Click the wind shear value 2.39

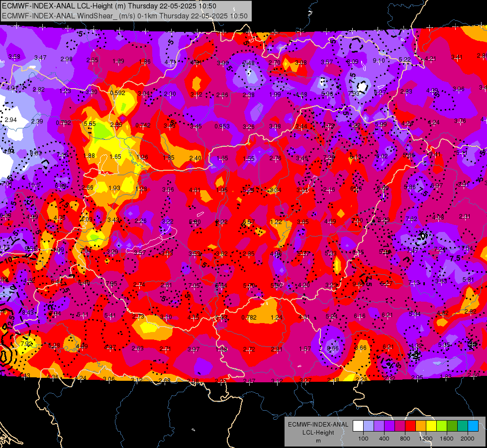coord(37,121)
